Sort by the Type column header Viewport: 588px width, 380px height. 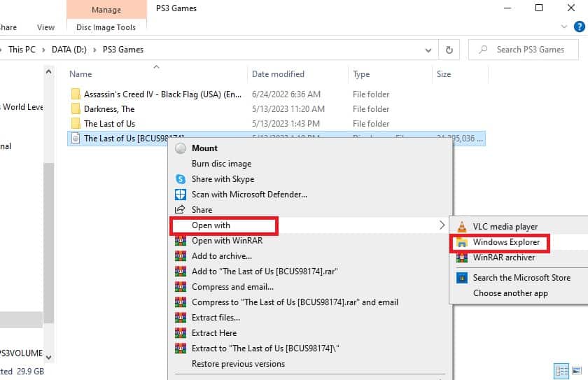pos(361,74)
